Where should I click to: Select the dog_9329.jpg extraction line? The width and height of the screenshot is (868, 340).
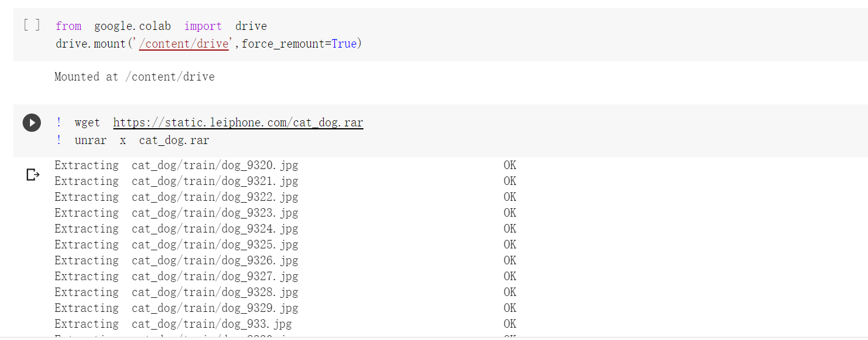[x=285, y=308]
